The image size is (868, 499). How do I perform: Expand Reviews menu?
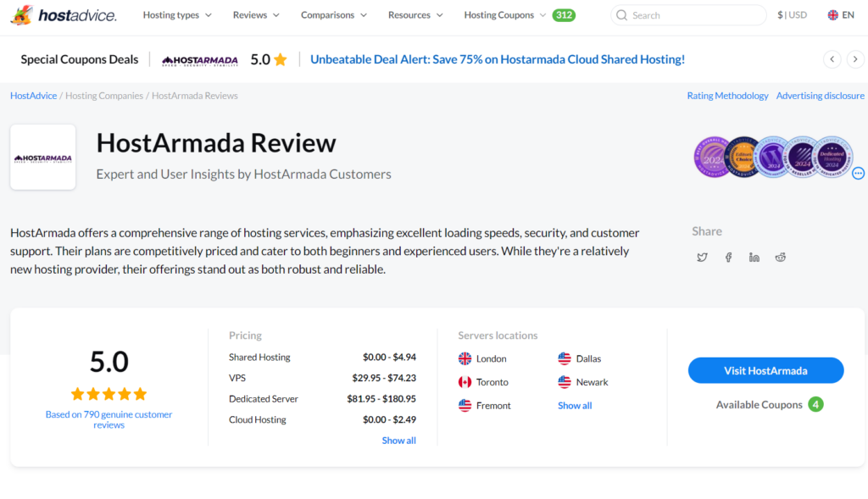pyautogui.click(x=256, y=15)
